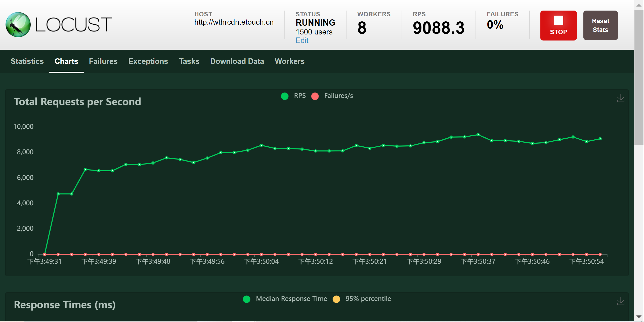Toggle the RPS series legend marker

point(285,96)
